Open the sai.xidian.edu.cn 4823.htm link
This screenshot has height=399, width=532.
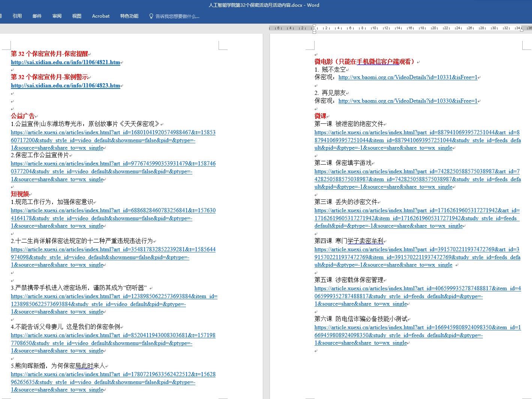66,86
